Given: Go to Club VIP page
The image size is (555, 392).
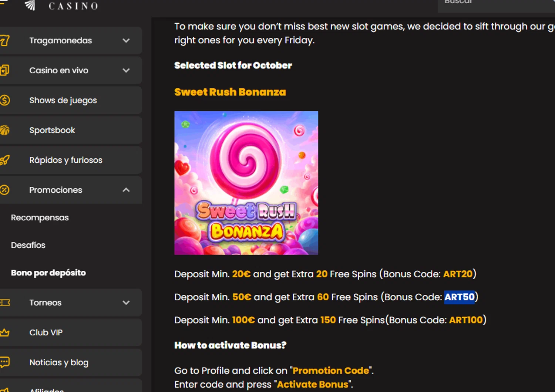Looking at the screenshot, I should click(x=70, y=332).
